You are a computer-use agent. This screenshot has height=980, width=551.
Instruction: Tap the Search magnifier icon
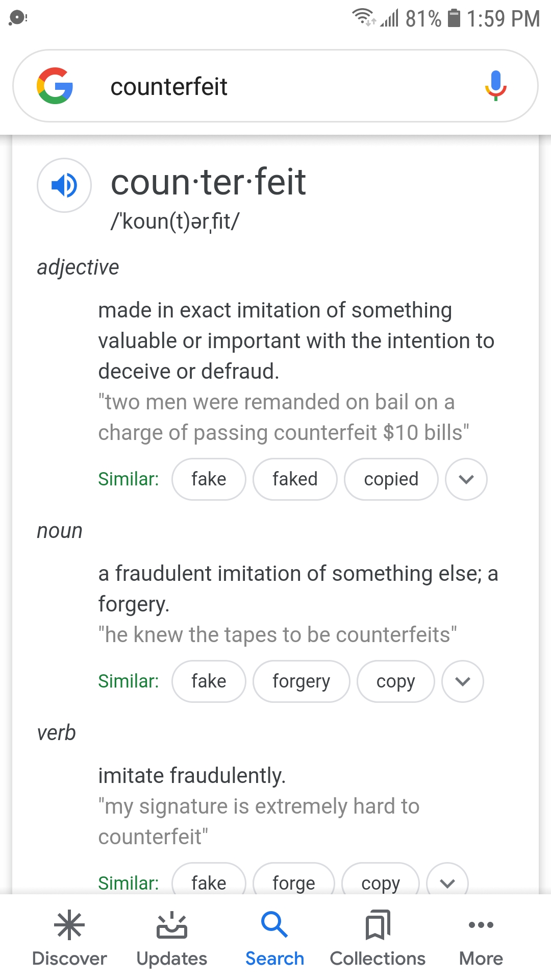pos(274,925)
